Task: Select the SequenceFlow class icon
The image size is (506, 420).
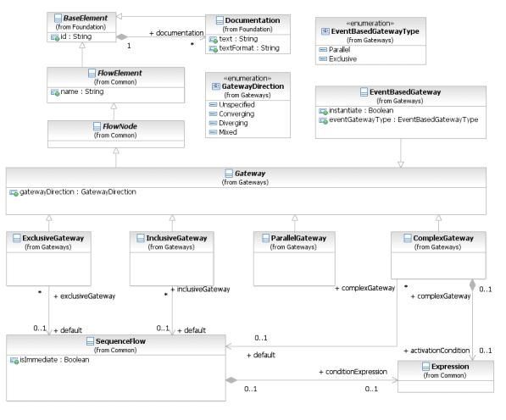Action: coord(91,341)
